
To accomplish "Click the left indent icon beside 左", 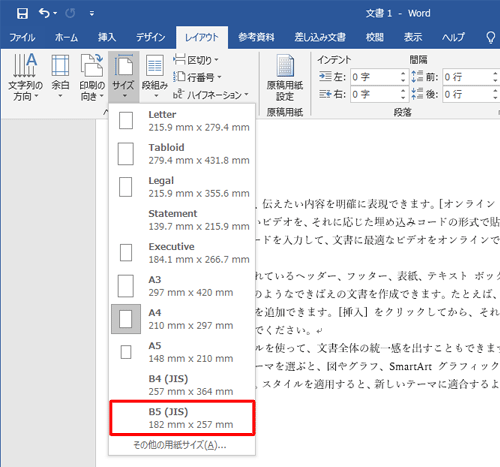I will (325, 77).
